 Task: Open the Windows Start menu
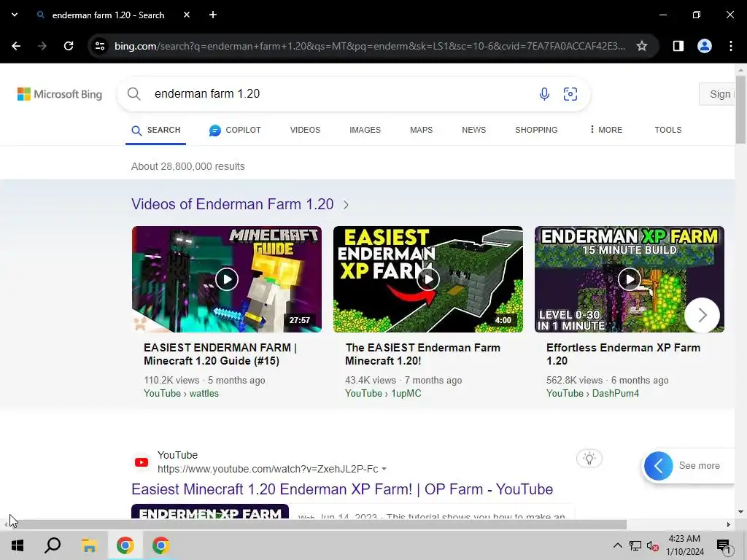[18, 545]
